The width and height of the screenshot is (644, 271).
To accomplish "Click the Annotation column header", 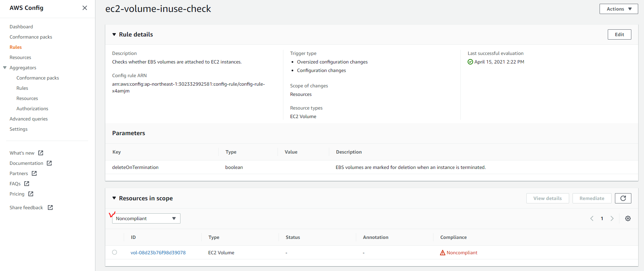I will 376,237.
